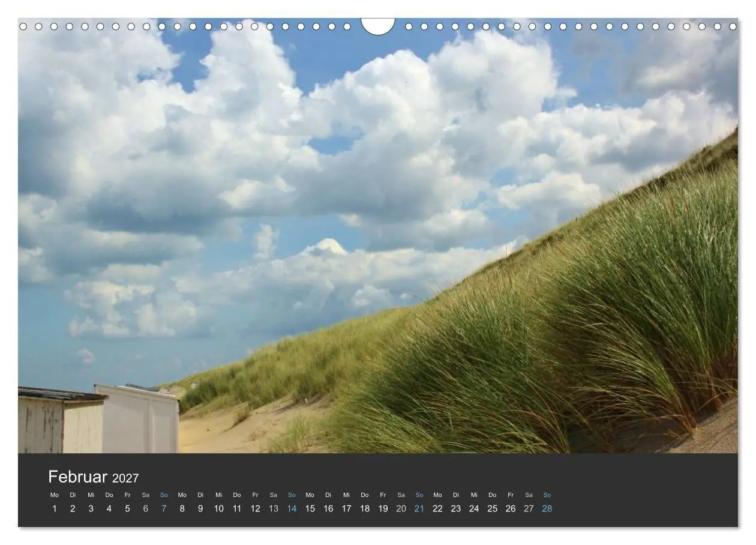Select day 8 in the calendar row
The height and width of the screenshot is (545, 756).
click(182, 508)
